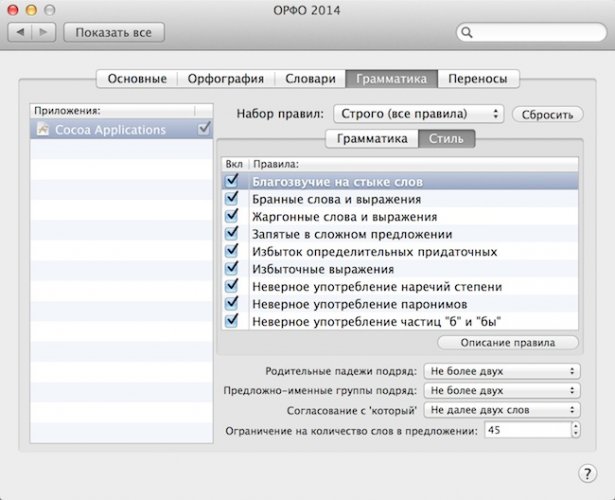The width and height of the screenshot is (615, 500).
Task: Select rule text Бранные слова и выражения
Action: click(x=336, y=199)
